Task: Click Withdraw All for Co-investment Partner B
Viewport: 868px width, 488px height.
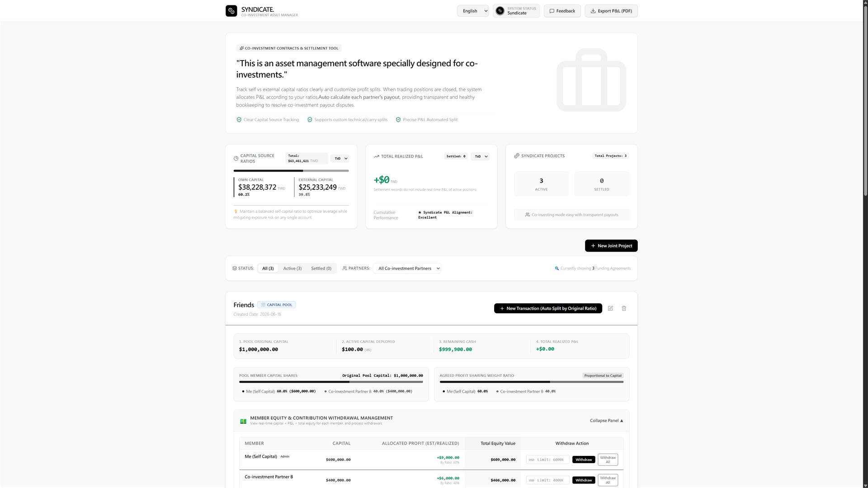Action: tap(608, 480)
